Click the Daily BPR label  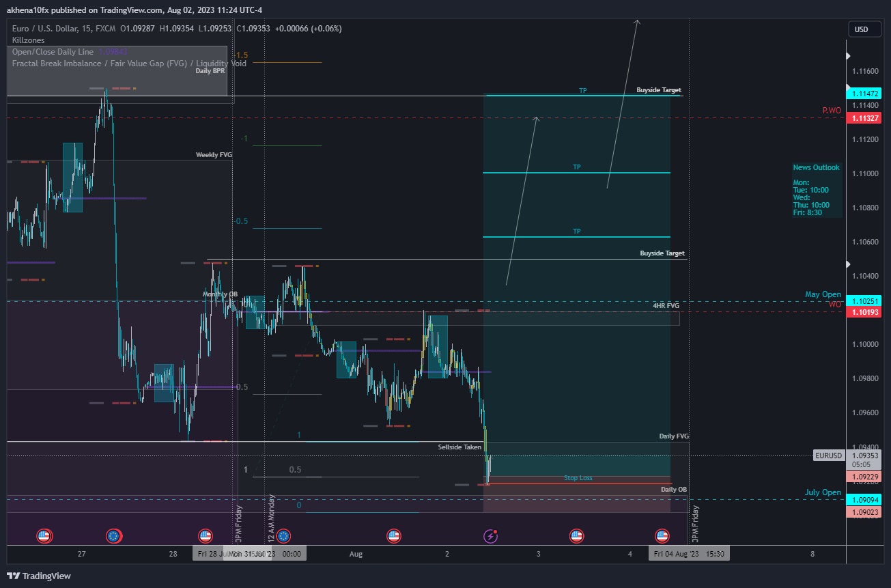[210, 70]
